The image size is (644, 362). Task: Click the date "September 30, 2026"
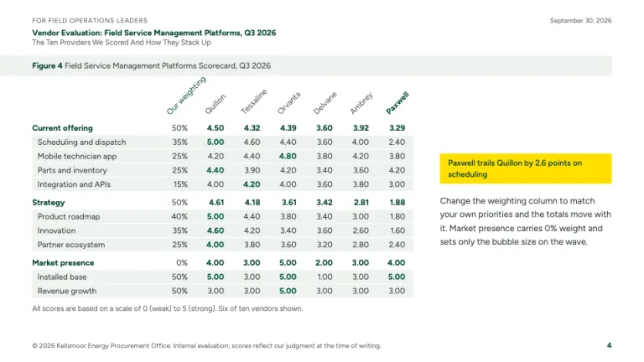pos(580,20)
